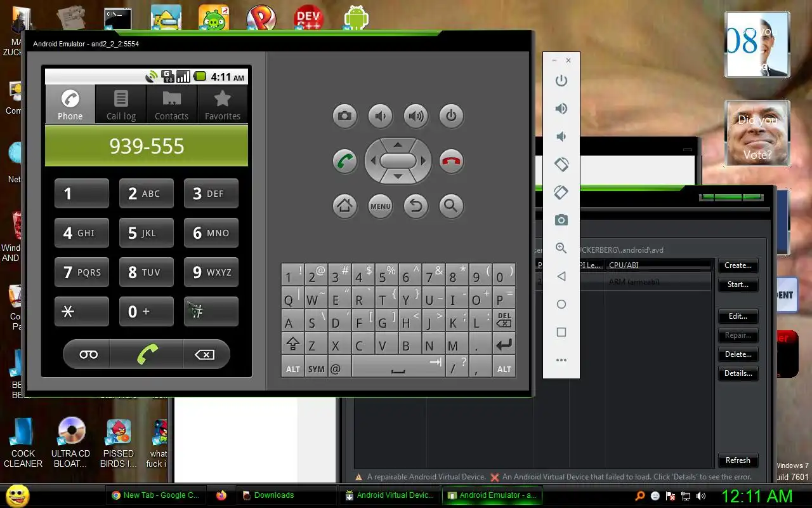The height and width of the screenshot is (508, 812).
Task: Click the DEL key on emulator keyboard
Action: click(x=504, y=322)
